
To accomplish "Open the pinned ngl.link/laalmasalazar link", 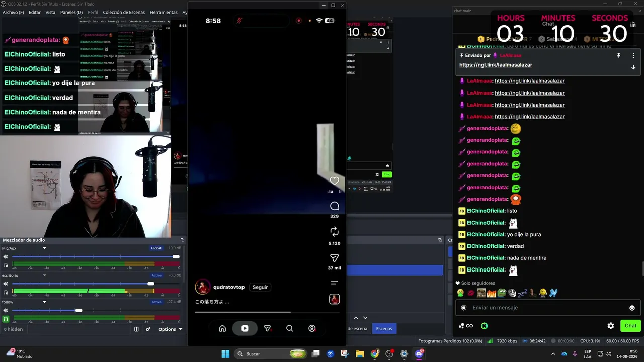I will (x=496, y=65).
